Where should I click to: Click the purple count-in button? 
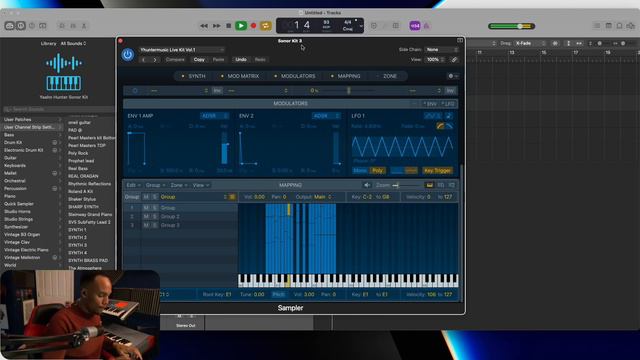(415, 26)
